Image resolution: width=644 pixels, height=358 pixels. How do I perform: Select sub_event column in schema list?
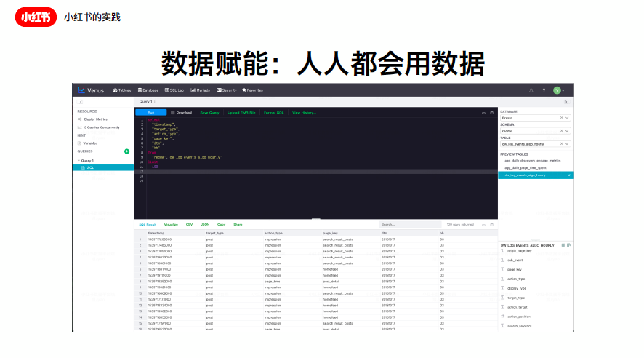[515, 260]
